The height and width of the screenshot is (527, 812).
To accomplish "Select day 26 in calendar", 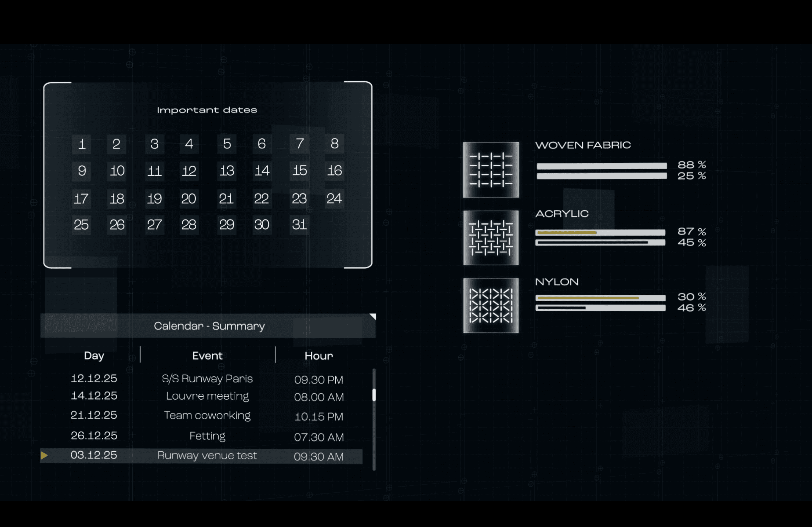I will coord(117,225).
